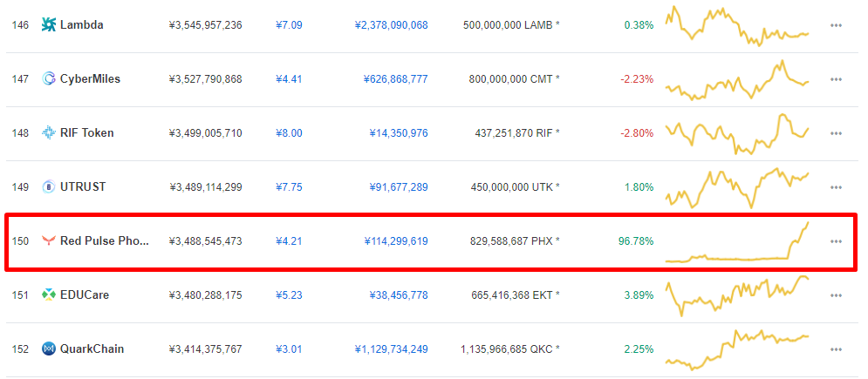Click the CyberMiles coin logo icon
The image size is (868, 379).
click(x=49, y=79)
